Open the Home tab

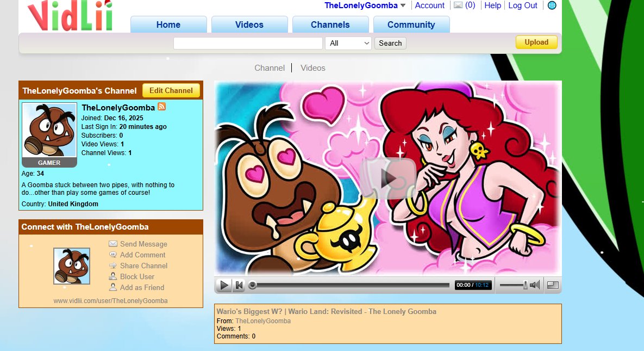point(168,24)
